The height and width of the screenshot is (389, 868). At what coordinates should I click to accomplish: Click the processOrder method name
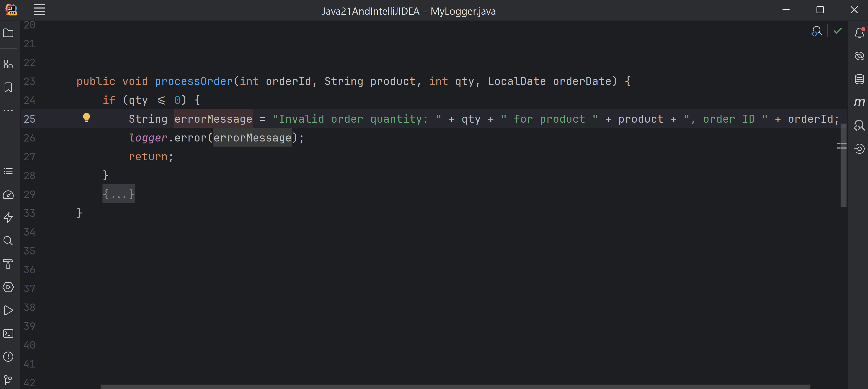(194, 81)
